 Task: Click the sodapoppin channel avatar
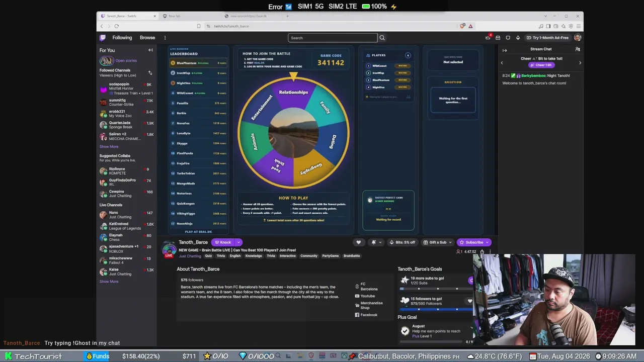pos(103,88)
